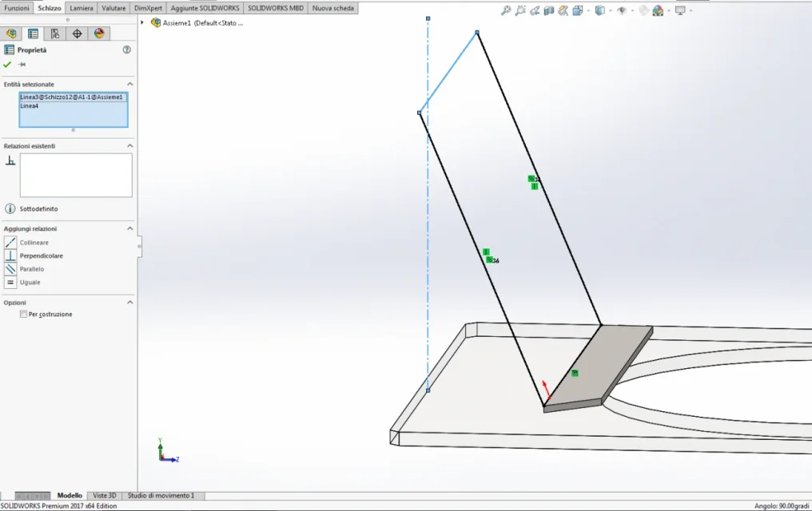Switch to the Lamiera tab
812x511 pixels.
[82, 8]
